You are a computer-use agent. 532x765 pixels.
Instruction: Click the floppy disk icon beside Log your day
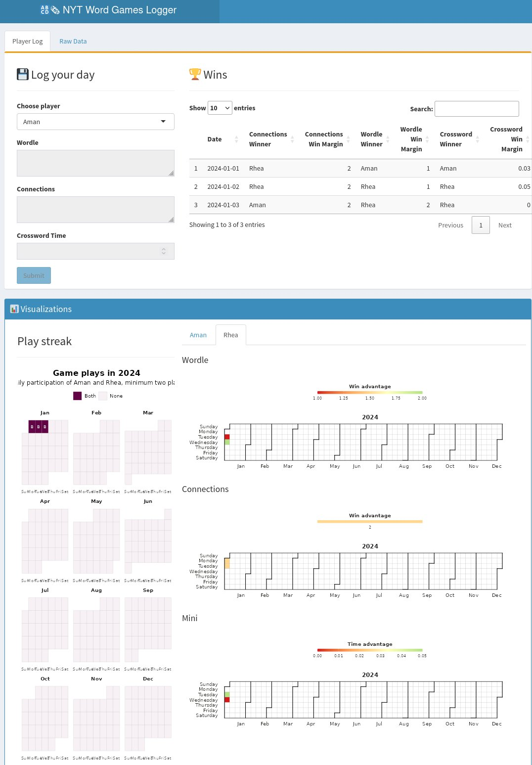[x=22, y=74]
